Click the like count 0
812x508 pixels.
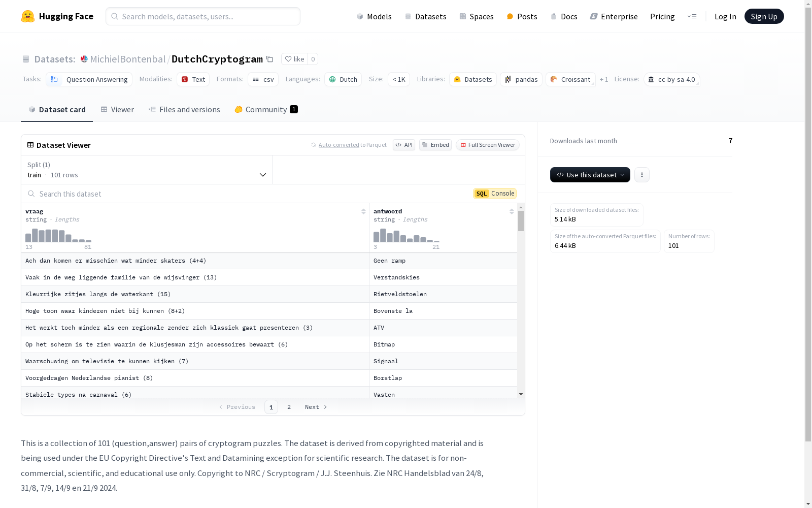(x=313, y=59)
